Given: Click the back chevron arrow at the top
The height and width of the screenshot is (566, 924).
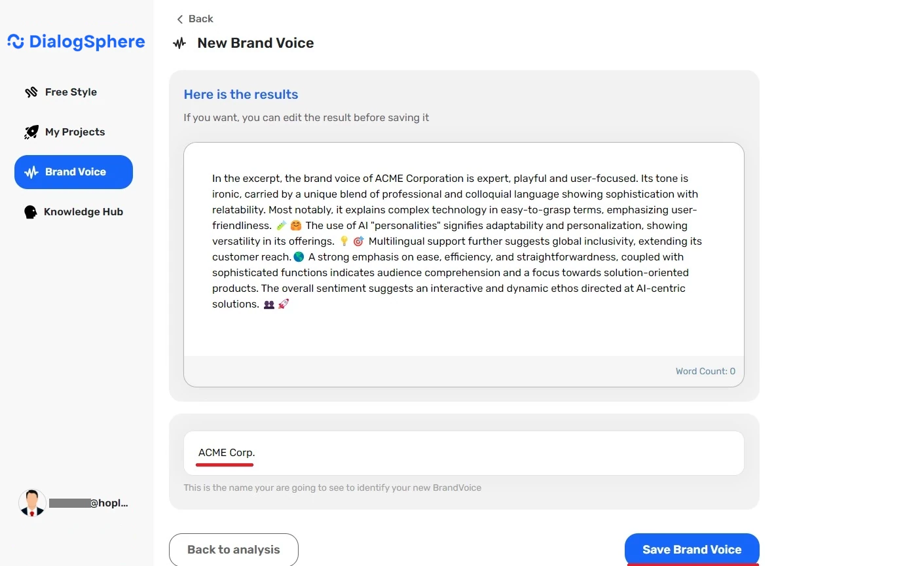Looking at the screenshot, I should 179,19.
